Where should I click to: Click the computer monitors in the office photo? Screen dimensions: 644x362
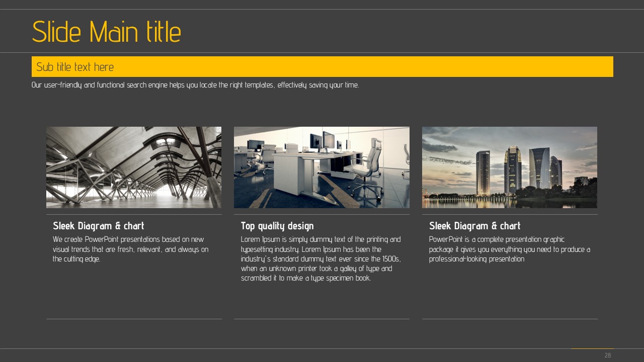click(322, 141)
